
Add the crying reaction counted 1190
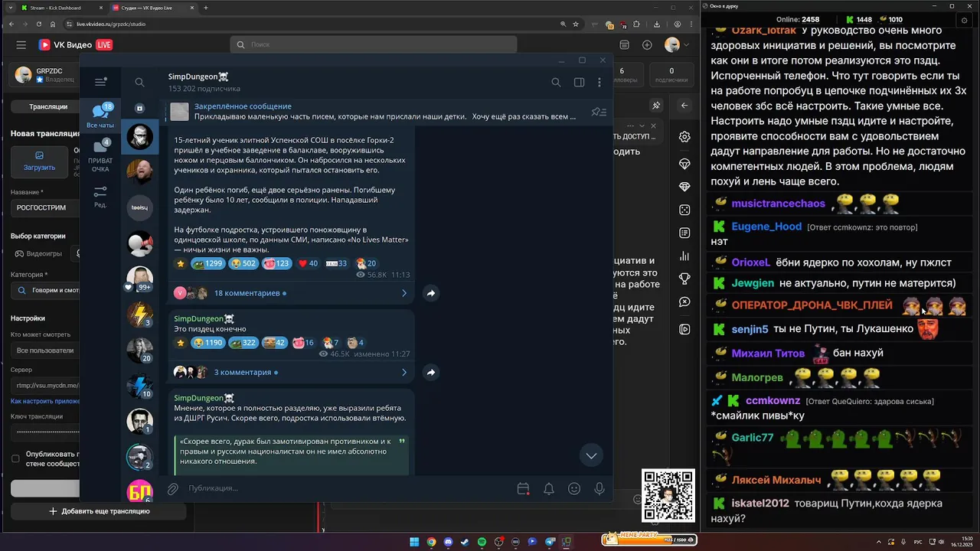click(207, 343)
